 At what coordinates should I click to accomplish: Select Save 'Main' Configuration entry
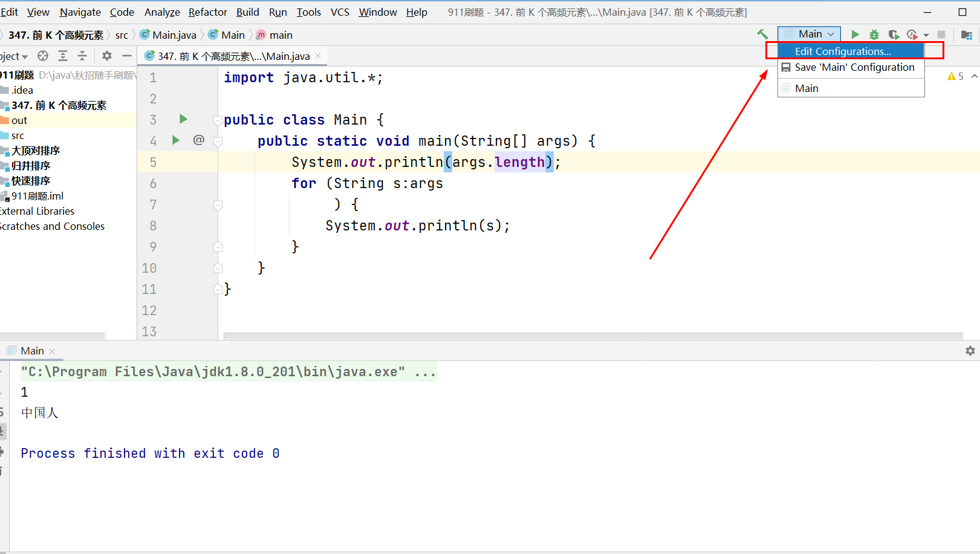[851, 67]
